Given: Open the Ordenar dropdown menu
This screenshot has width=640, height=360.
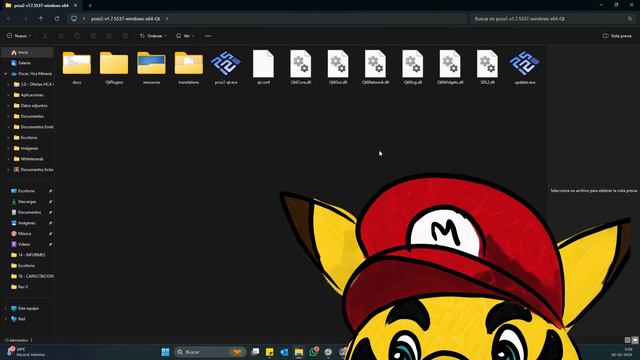Looking at the screenshot, I should pyautogui.click(x=153, y=36).
